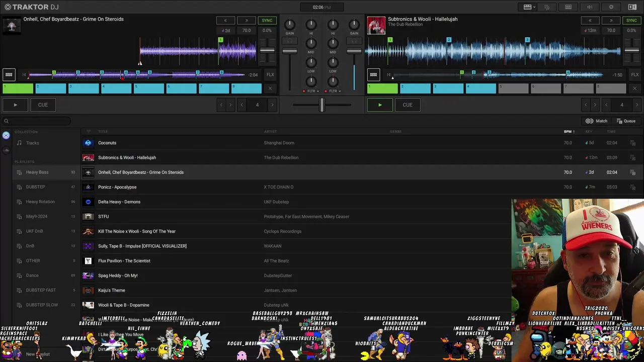The width and height of the screenshot is (644, 362).
Task: Open the Heavy Bass playlist
Action: 45,172
